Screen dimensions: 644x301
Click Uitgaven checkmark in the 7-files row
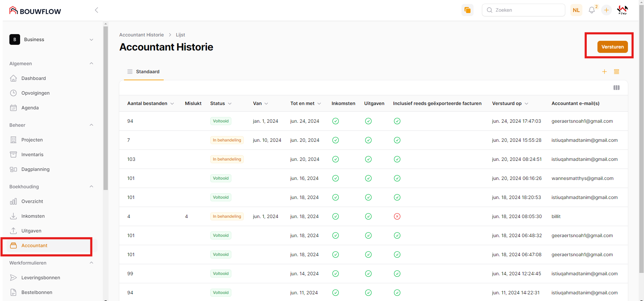(x=368, y=140)
